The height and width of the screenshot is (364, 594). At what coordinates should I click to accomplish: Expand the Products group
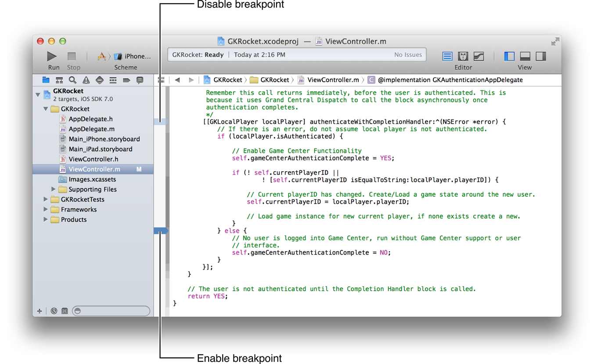(46, 220)
